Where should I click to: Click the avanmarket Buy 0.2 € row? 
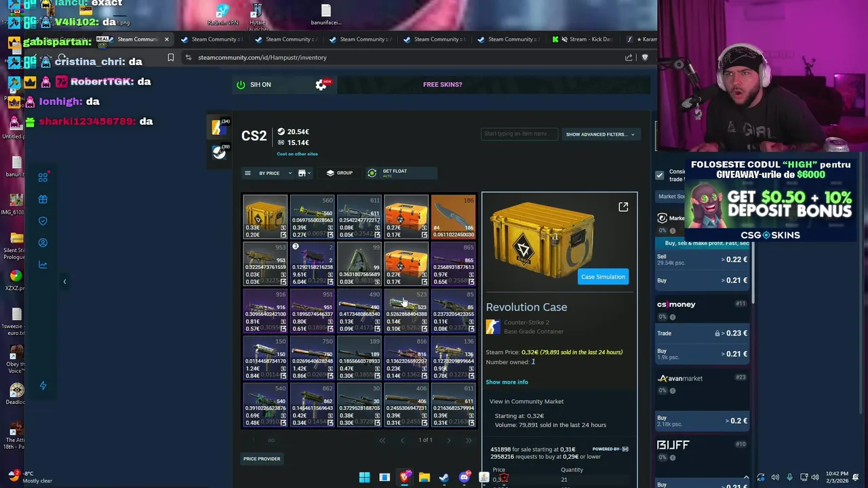click(702, 421)
